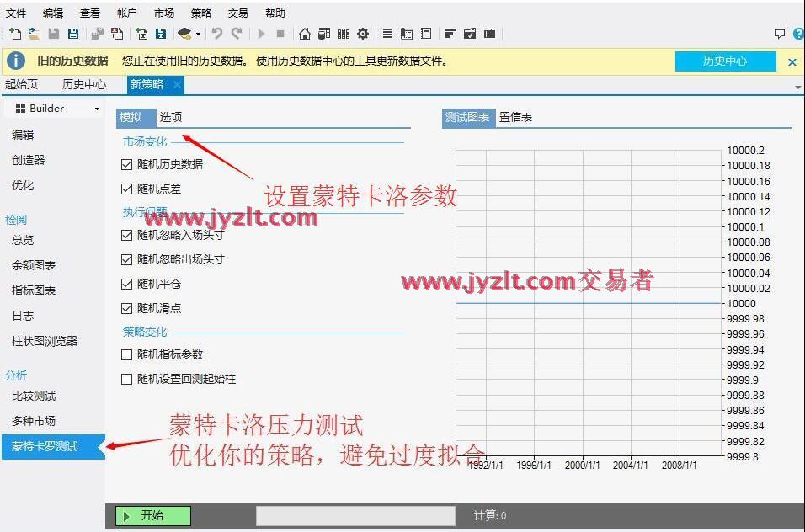Switch to the 起始页 tab
Screen dimensions: 805x532
pos(22,84)
